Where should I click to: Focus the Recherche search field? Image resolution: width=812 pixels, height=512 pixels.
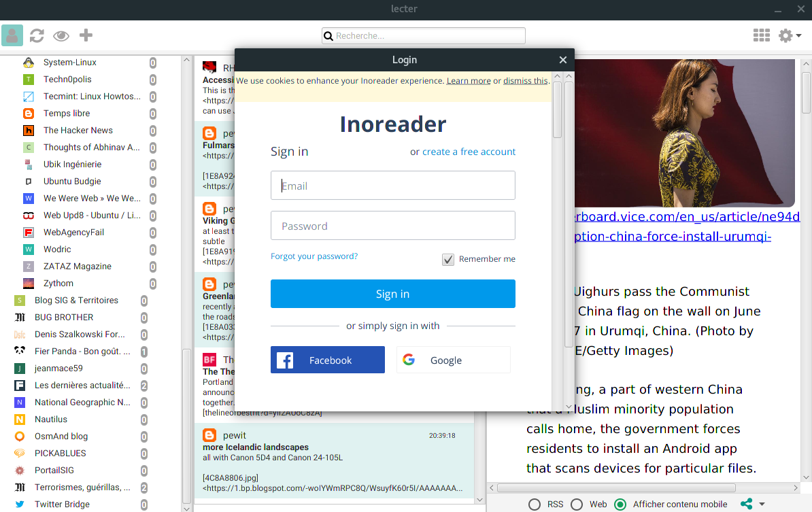(x=424, y=36)
